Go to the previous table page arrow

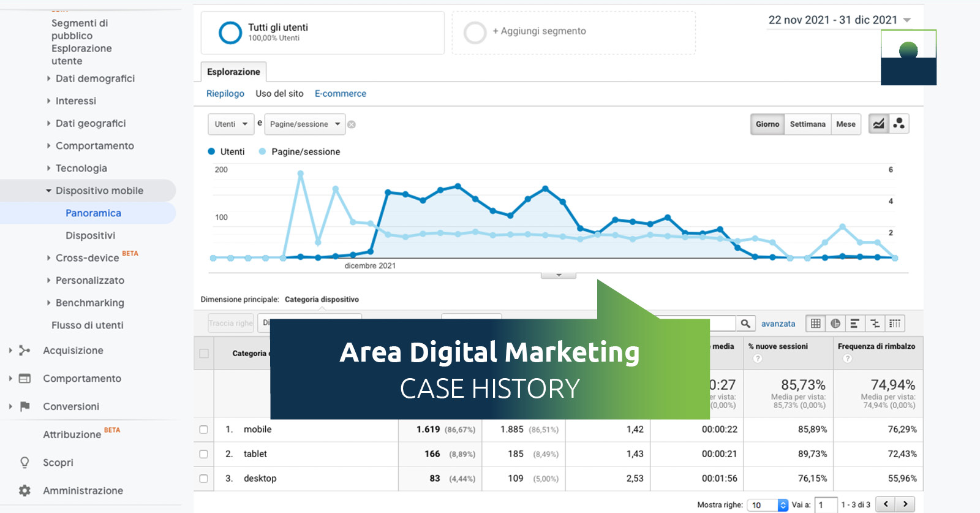[x=886, y=504]
